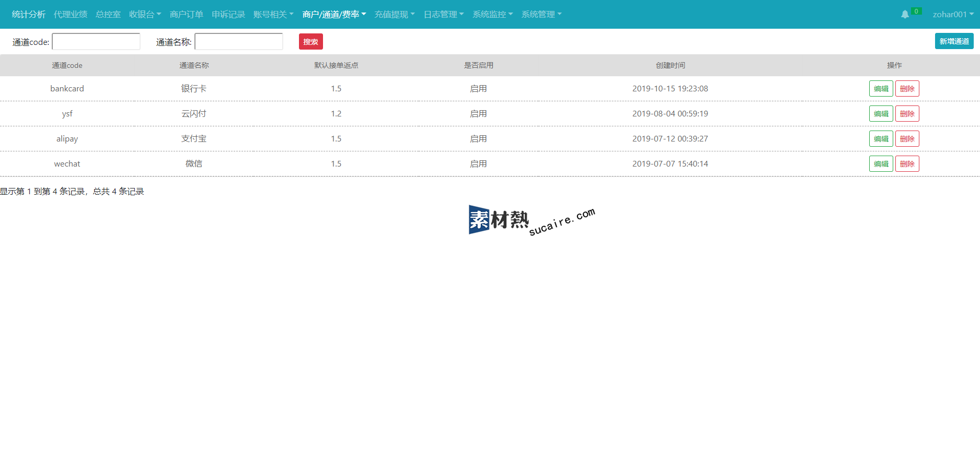Click the 默认接单返点 column header
This screenshot has height=460, width=980.
click(x=336, y=65)
